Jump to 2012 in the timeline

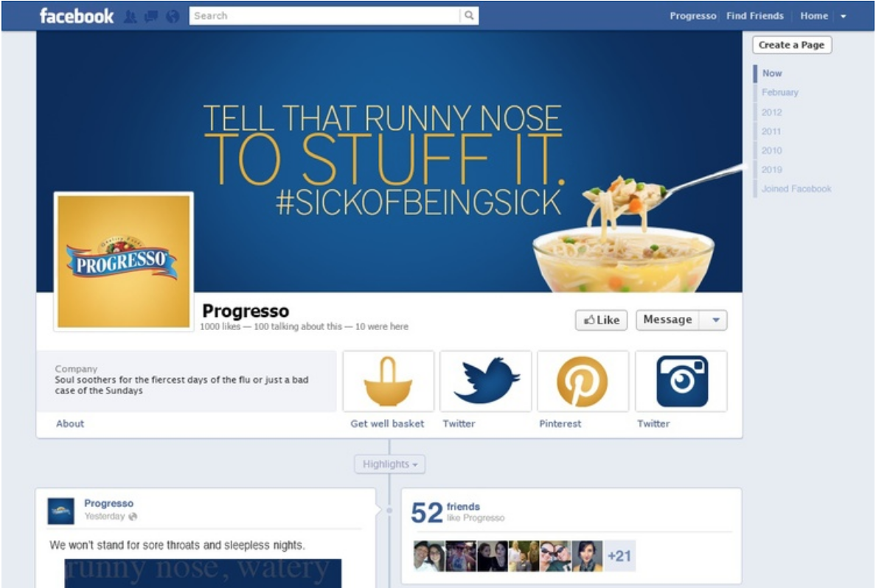coord(771,112)
